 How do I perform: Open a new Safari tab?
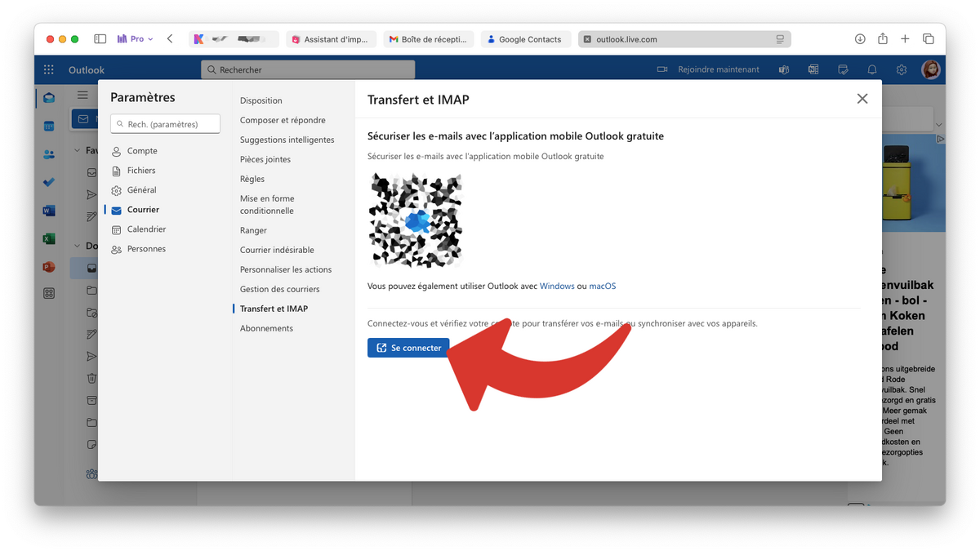pos(905,39)
